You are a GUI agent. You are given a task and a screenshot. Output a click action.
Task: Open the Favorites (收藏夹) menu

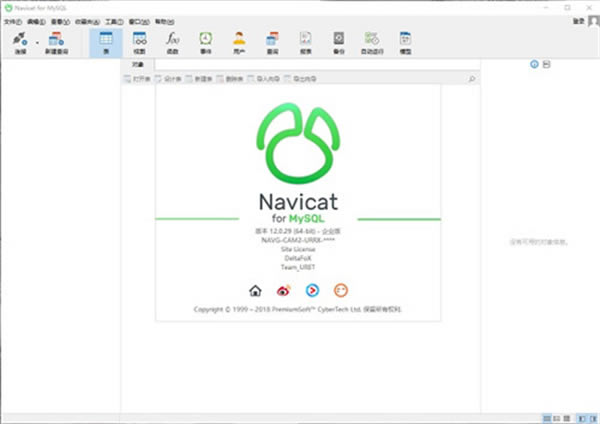87,22
